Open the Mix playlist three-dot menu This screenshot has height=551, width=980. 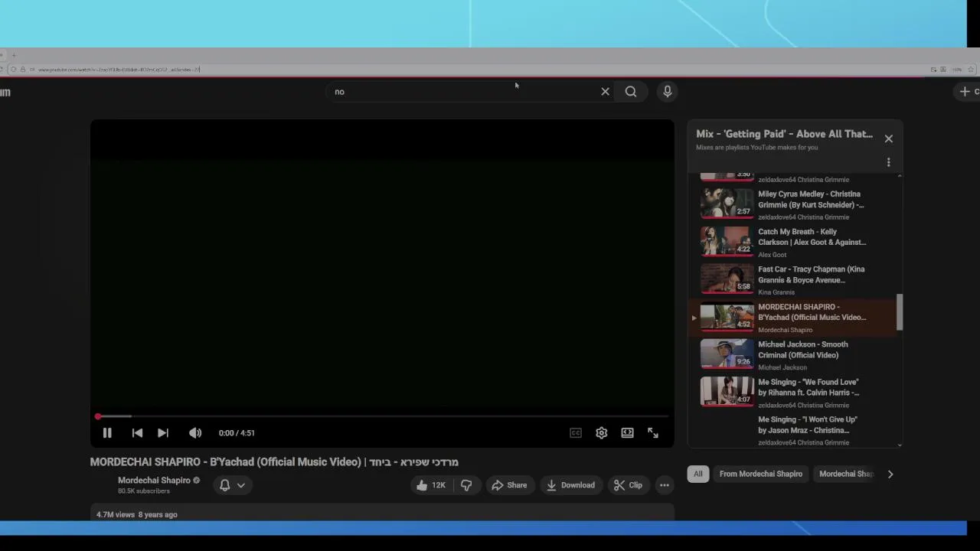889,162
